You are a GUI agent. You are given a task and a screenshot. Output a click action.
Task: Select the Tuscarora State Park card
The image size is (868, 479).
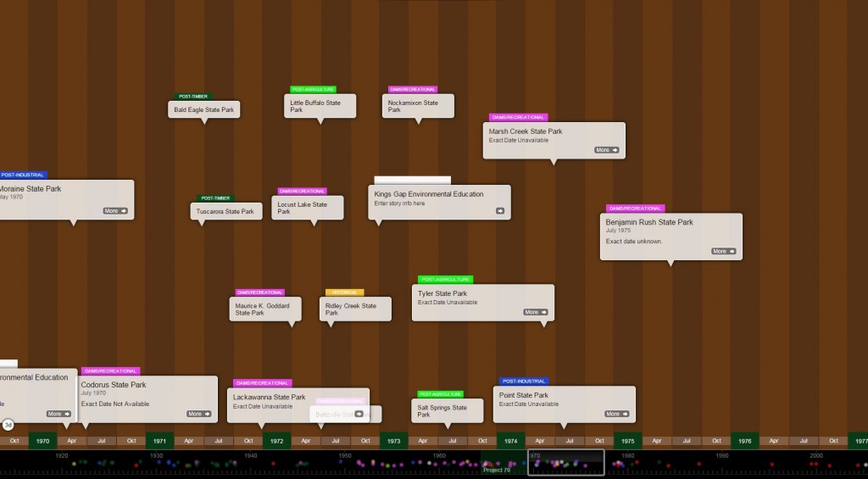[x=225, y=211]
